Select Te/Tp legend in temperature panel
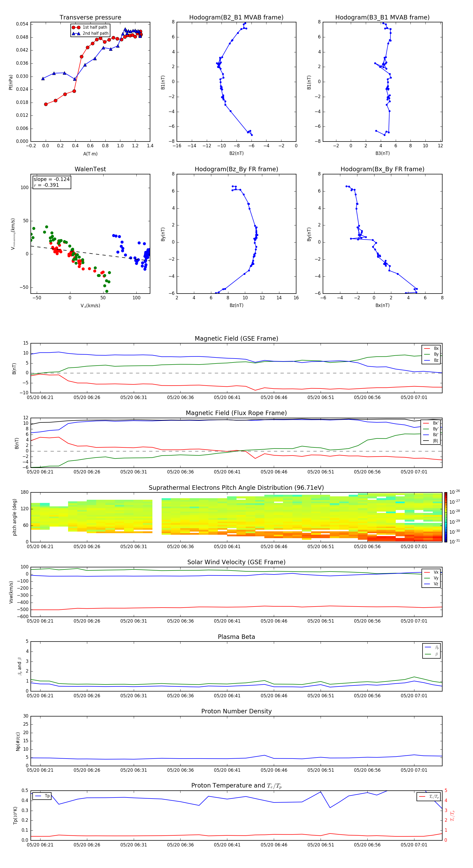The image size is (473, 868). (429, 796)
